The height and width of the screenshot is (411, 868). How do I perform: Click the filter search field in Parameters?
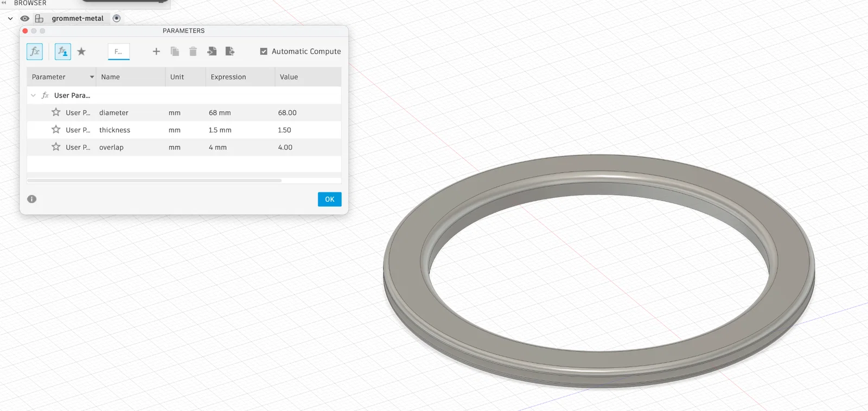[119, 52]
